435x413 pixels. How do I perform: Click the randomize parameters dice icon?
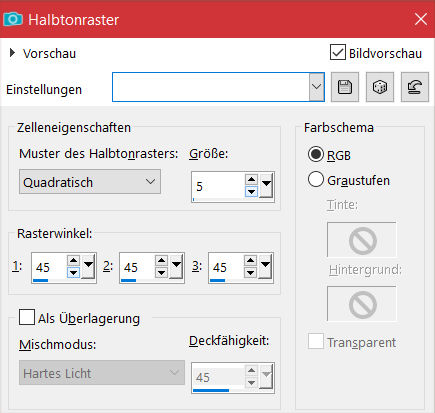pyautogui.click(x=380, y=87)
